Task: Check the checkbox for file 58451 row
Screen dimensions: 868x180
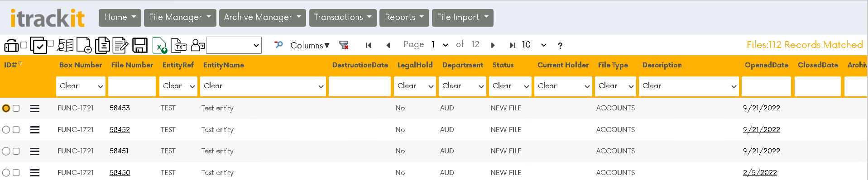Action: point(16,151)
